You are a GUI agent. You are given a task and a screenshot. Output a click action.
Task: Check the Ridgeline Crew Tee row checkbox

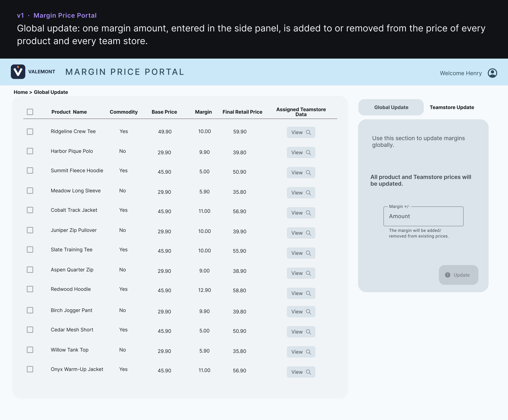point(30,132)
